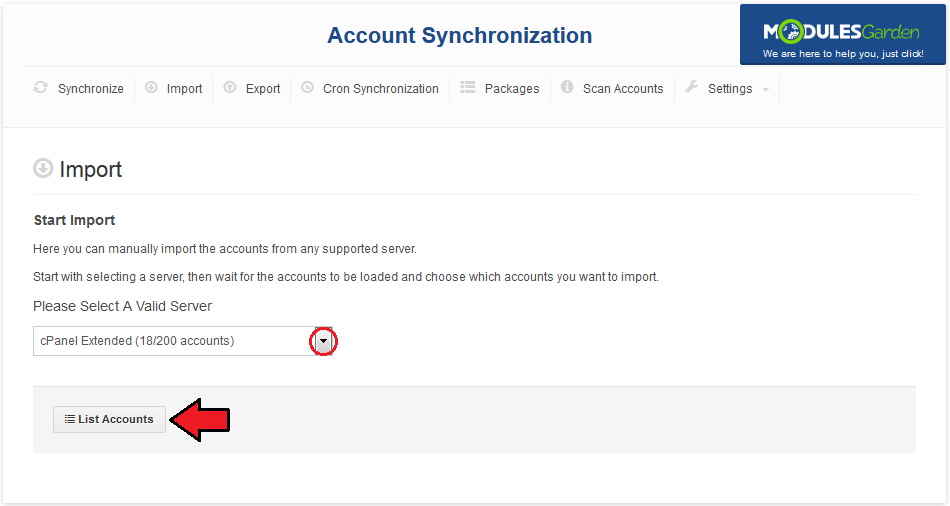Click the List Accounts button

(x=109, y=419)
